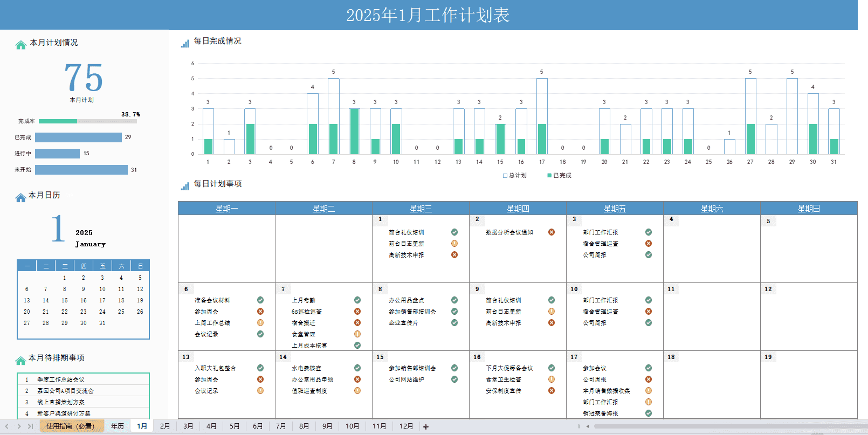
Task: Open the 10月 sheet tab
Action: (353, 426)
